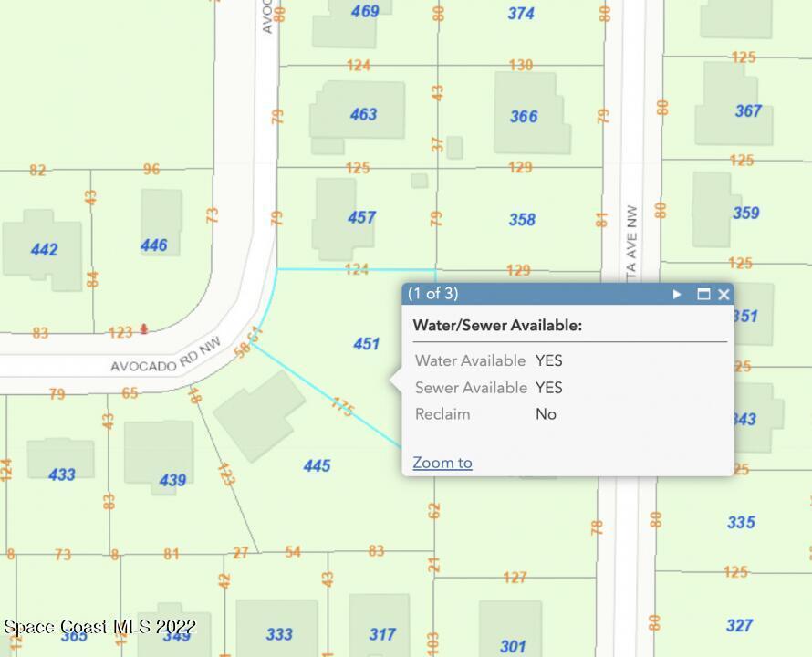Select parcel 358 on the map
Viewport: 812px width, 657px height.
pos(522,220)
